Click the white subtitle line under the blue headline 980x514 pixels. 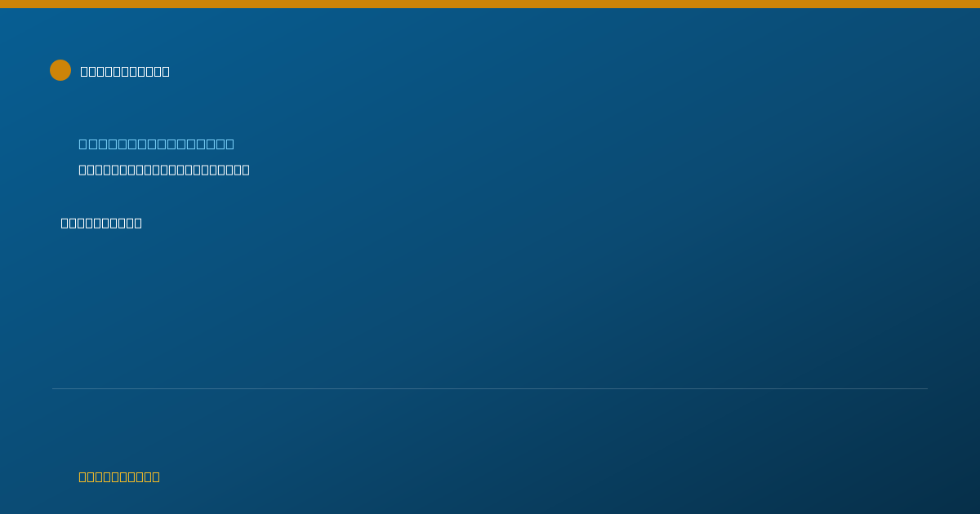(x=164, y=170)
